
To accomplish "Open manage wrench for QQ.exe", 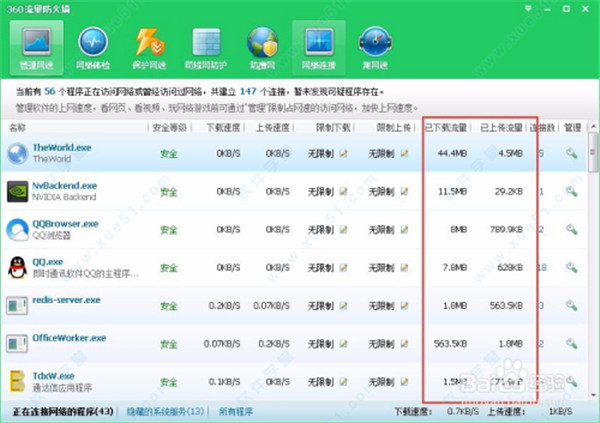I will 572,268.
